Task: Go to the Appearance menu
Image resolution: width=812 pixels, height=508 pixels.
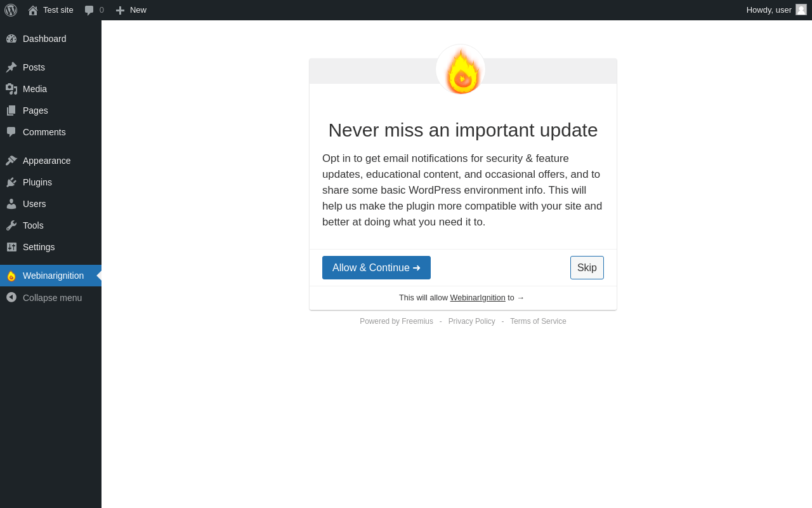Action: [x=51, y=161]
